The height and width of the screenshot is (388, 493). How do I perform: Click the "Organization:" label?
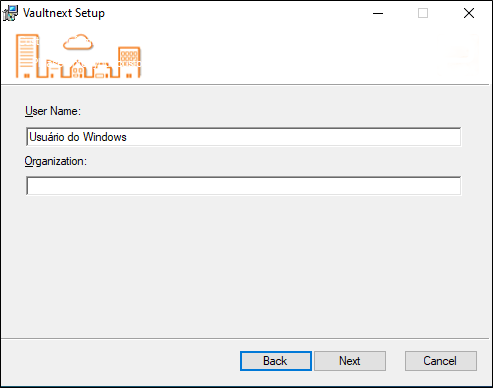[x=56, y=161]
